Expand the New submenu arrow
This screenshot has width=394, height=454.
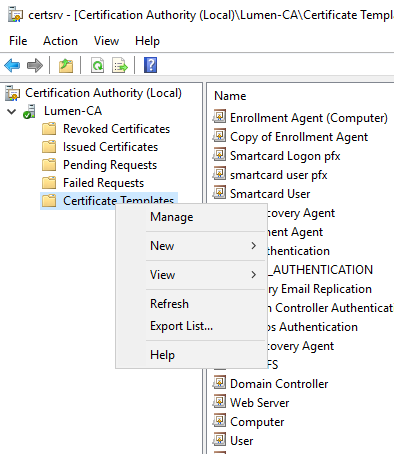click(254, 246)
